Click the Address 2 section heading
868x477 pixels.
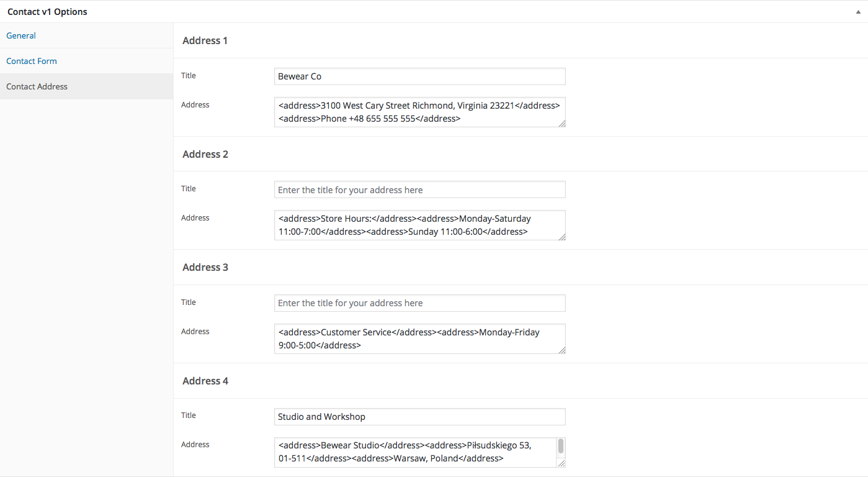tap(205, 154)
